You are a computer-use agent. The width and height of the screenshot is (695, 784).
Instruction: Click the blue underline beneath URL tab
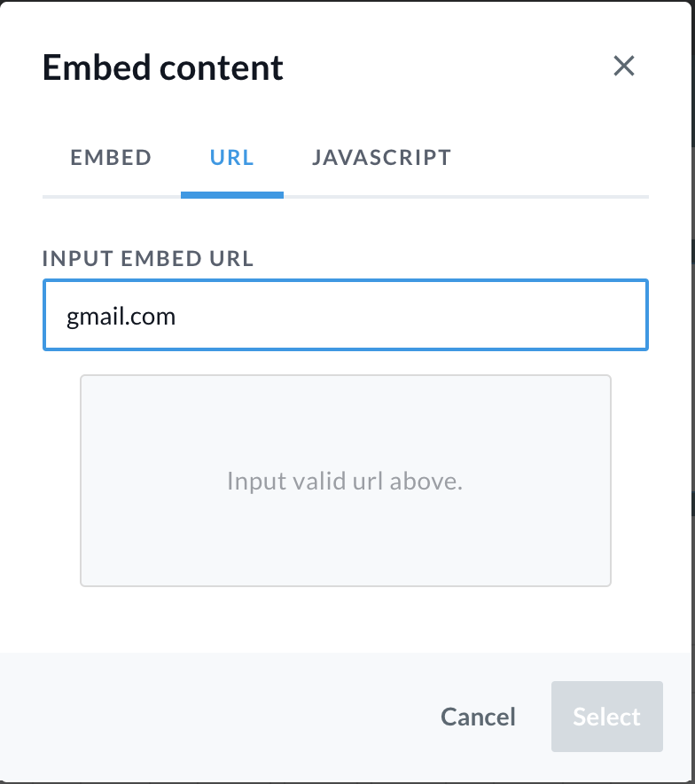click(232, 194)
